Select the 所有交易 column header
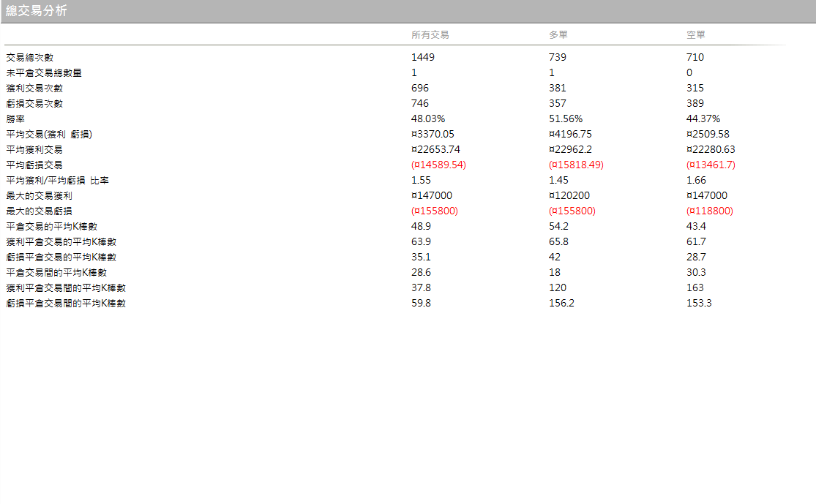This screenshot has width=816, height=504. 430,35
